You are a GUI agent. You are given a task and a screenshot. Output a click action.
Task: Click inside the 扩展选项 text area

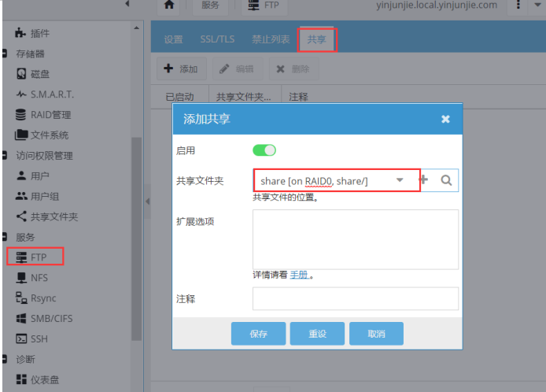(x=356, y=239)
